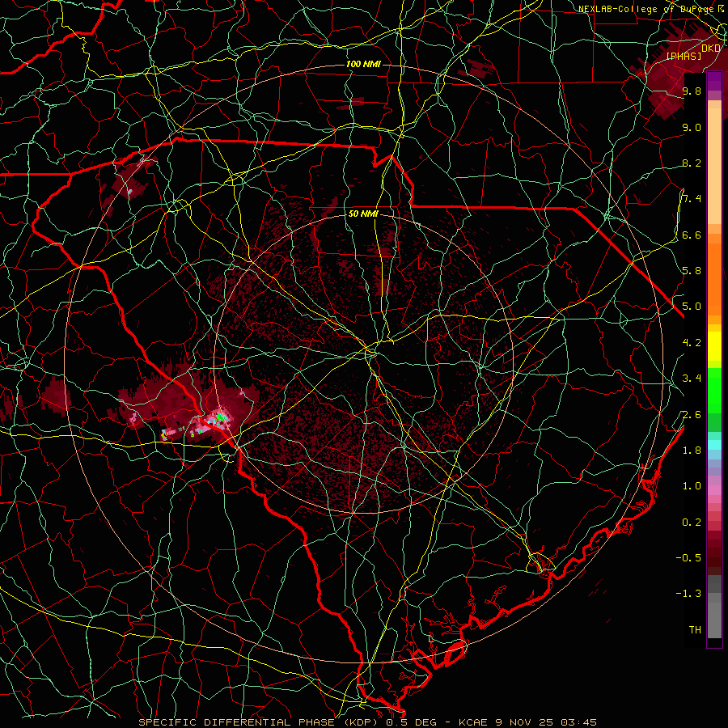This screenshot has height=728, width=728.
Task: Click the [PHAS] legend heading
Action: click(684, 56)
